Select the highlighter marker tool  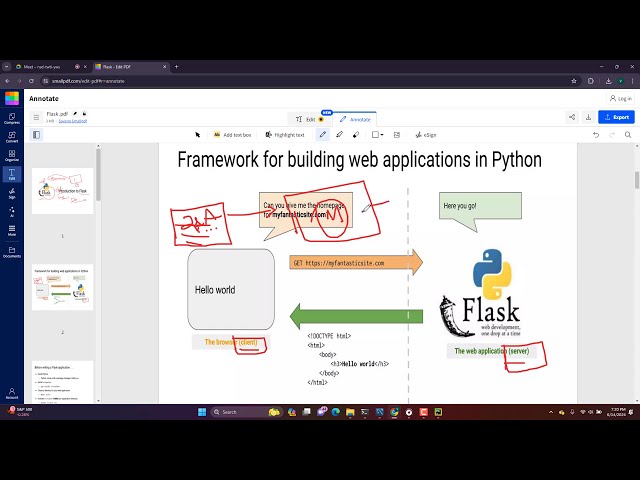(x=339, y=135)
